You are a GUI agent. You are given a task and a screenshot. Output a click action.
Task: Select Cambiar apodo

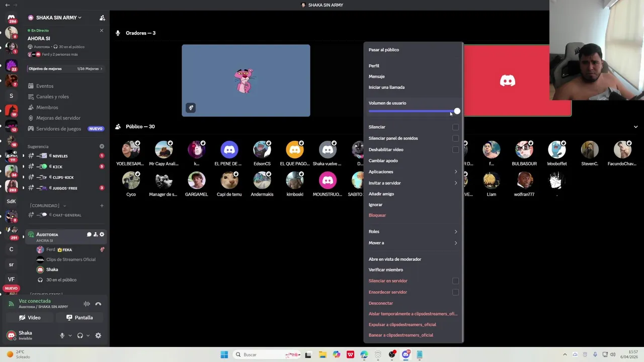(x=383, y=160)
